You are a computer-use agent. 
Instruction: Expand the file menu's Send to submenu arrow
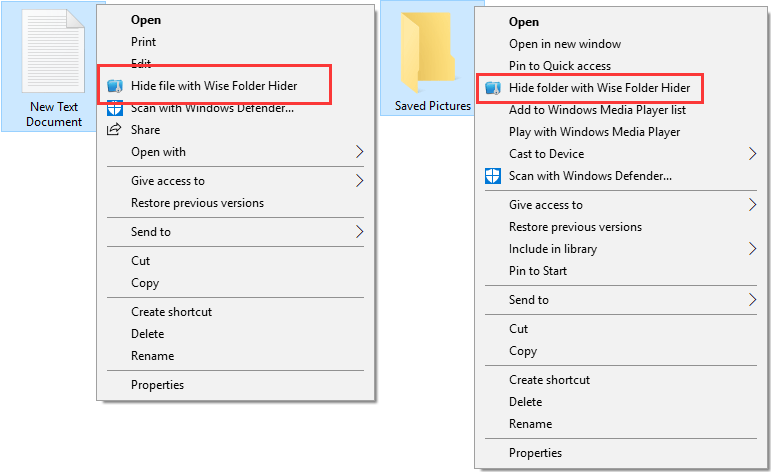(x=359, y=232)
